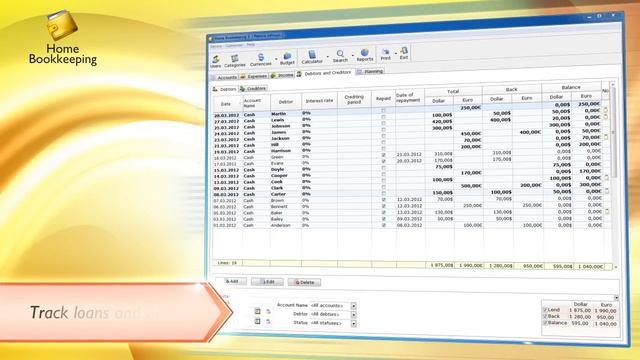
Task: Toggle Repaid checkbox for Green row
Action: pos(383,155)
